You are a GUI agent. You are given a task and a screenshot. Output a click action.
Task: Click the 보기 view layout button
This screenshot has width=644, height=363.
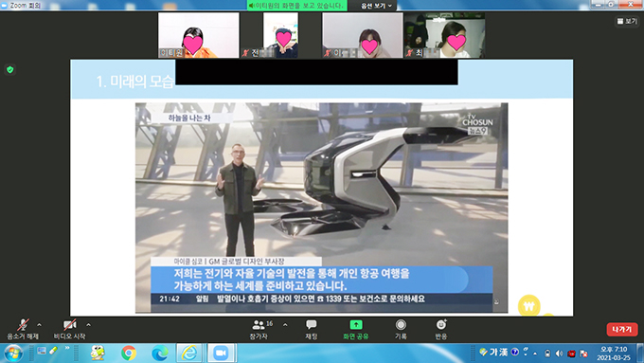[x=627, y=21]
